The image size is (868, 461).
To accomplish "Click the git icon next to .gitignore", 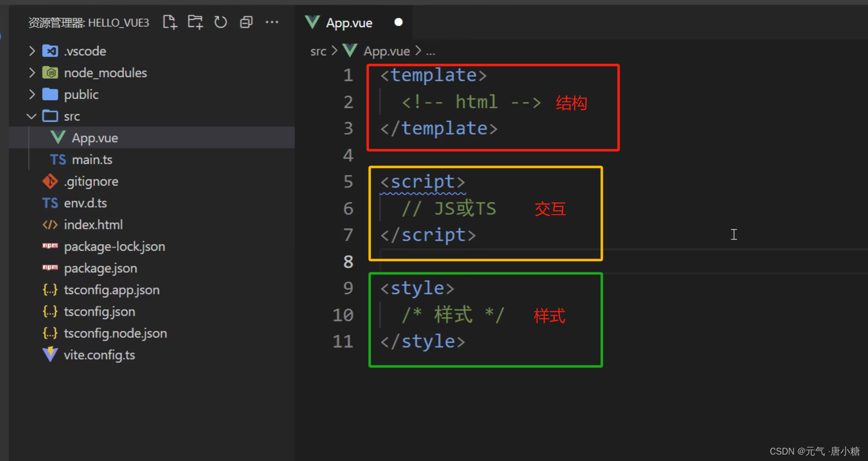I will click(50, 181).
